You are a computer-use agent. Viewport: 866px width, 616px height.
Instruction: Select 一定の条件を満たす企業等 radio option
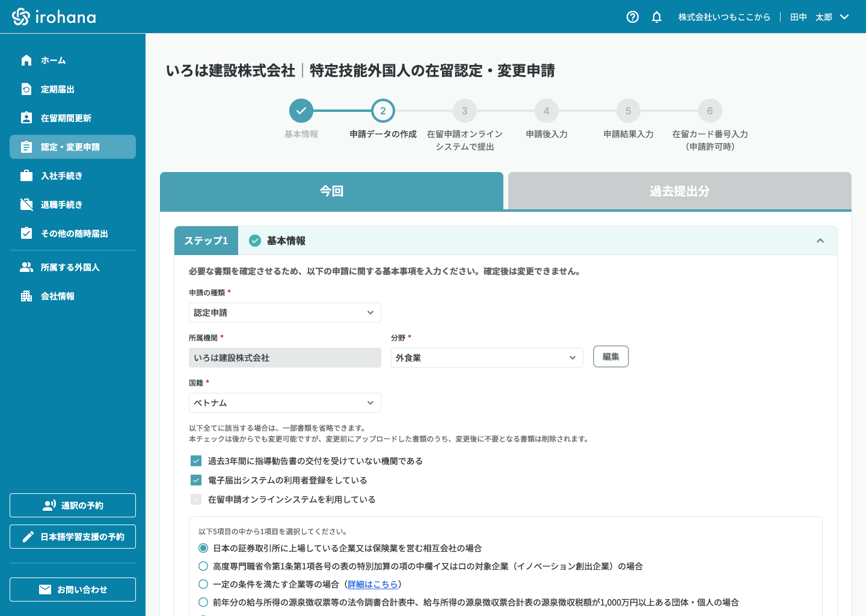pos(203,584)
